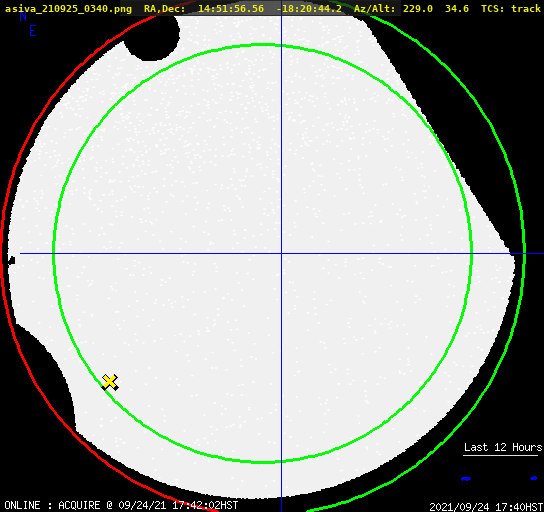Click the asiva_210925_0340.png filename
The height and width of the screenshot is (512, 544).
click(68, 8)
